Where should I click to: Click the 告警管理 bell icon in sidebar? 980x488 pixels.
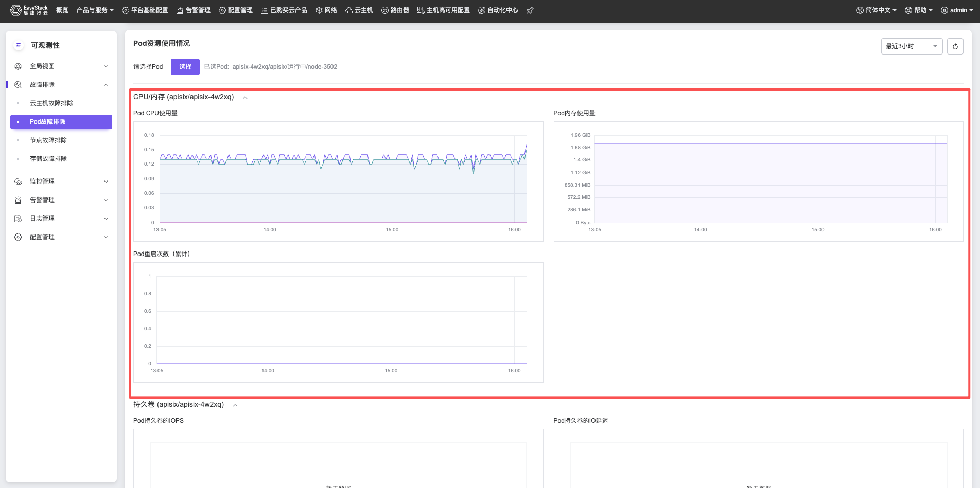18,200
